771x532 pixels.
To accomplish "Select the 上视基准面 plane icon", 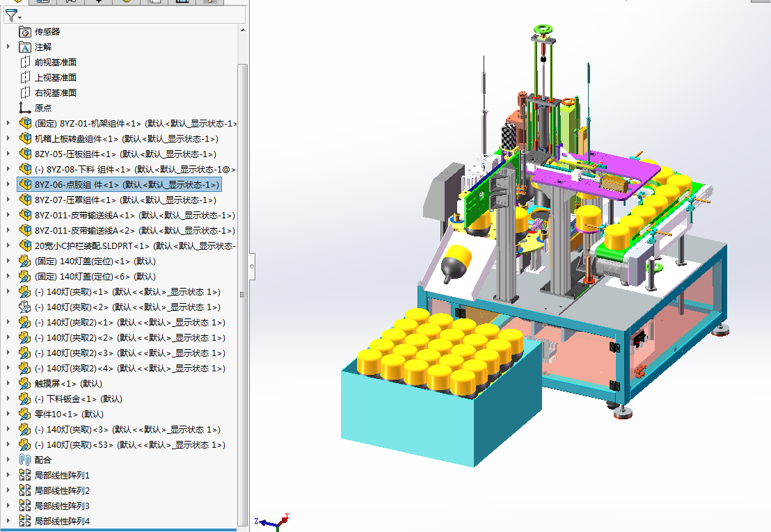I will pyautogui.click(x=24, y=78).
